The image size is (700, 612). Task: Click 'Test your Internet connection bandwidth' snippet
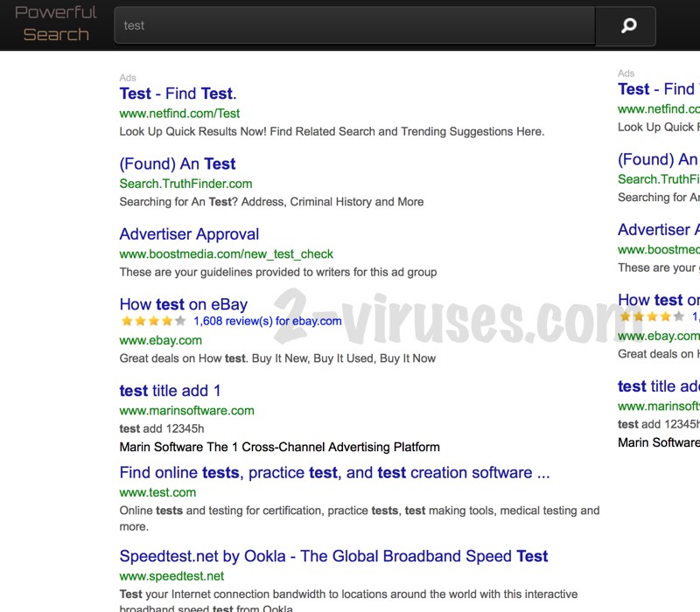point(348,601)
